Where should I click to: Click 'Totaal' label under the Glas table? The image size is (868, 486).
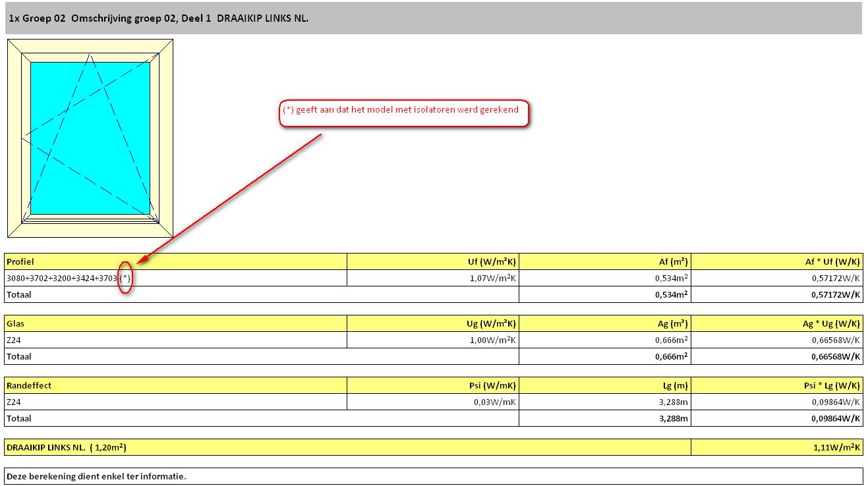18,356
